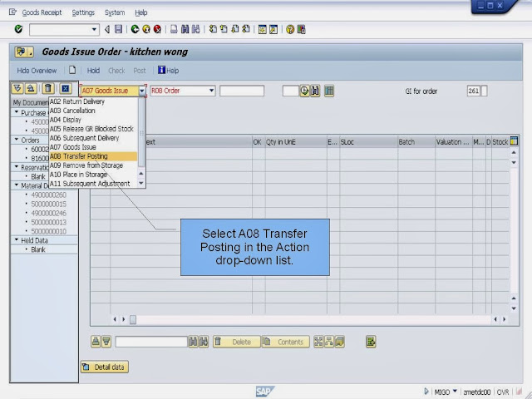The width and height of the screenshot is (532, 399).
Task: Click the movement type 261 field
Action: [x=473, y=91]
